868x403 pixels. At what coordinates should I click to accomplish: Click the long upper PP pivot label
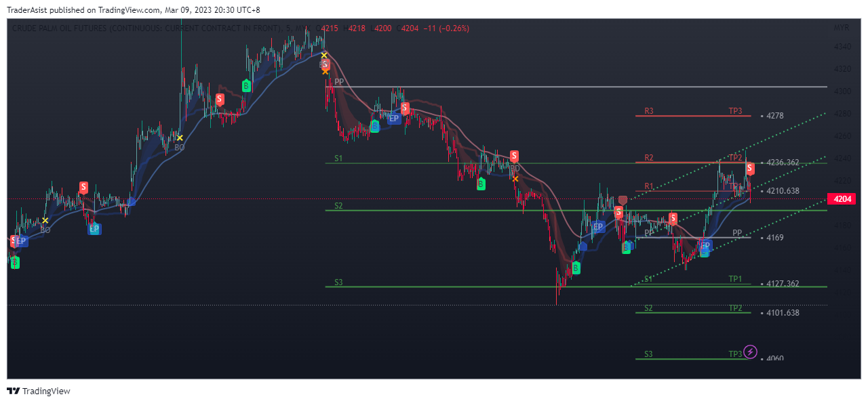[339, 81]
